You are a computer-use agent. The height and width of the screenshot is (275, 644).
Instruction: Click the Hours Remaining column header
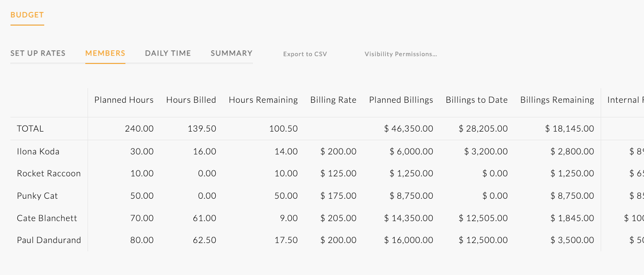[263, 100]
